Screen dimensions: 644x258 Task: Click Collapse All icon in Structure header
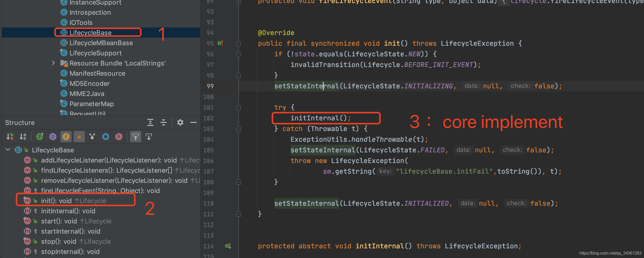[164, 122]
